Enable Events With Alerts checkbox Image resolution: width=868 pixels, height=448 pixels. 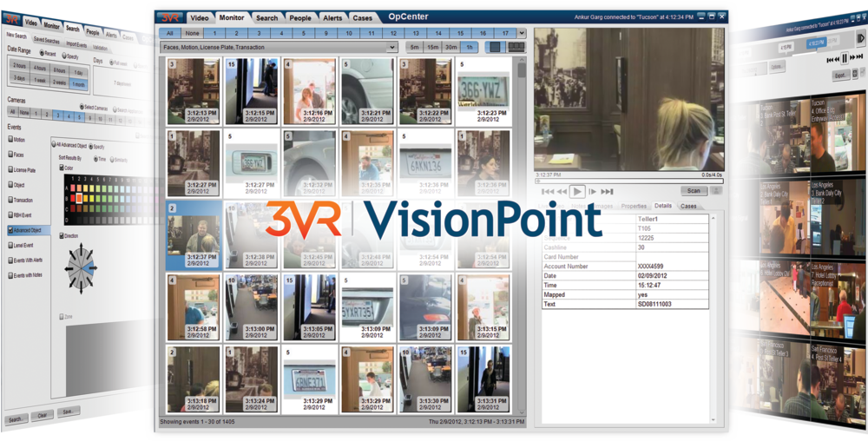click(x=10, y=260)
